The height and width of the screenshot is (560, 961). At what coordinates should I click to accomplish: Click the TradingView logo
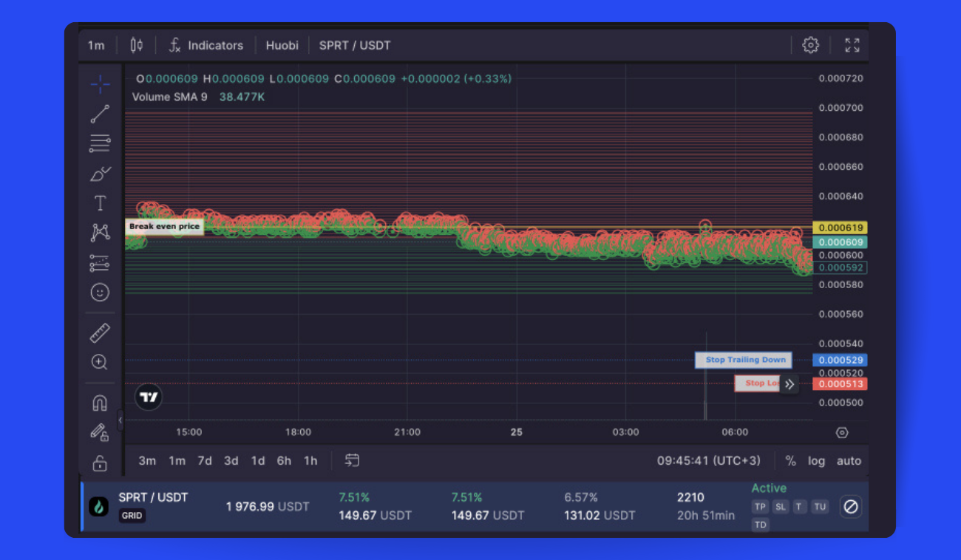tap(149, 397)
